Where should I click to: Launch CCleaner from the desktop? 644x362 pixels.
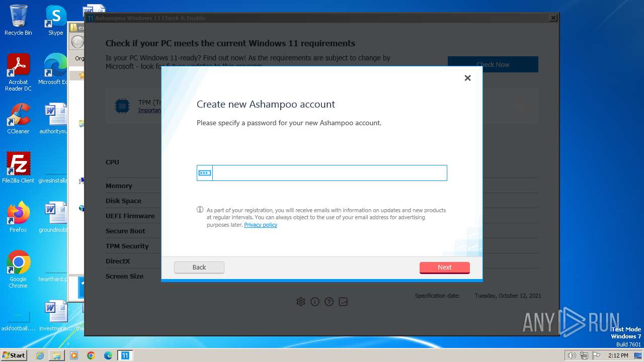pyautogui.click(x=18, y=119)
